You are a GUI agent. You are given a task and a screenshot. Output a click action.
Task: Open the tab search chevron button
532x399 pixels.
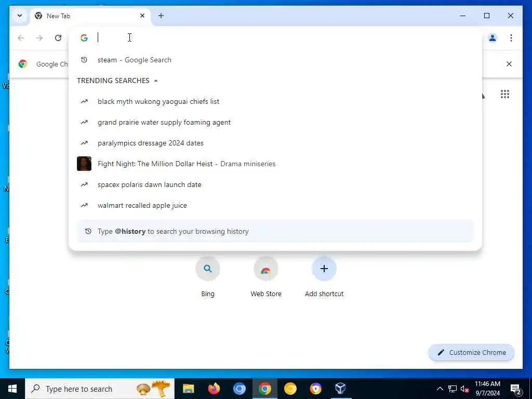tap(20, 16)
